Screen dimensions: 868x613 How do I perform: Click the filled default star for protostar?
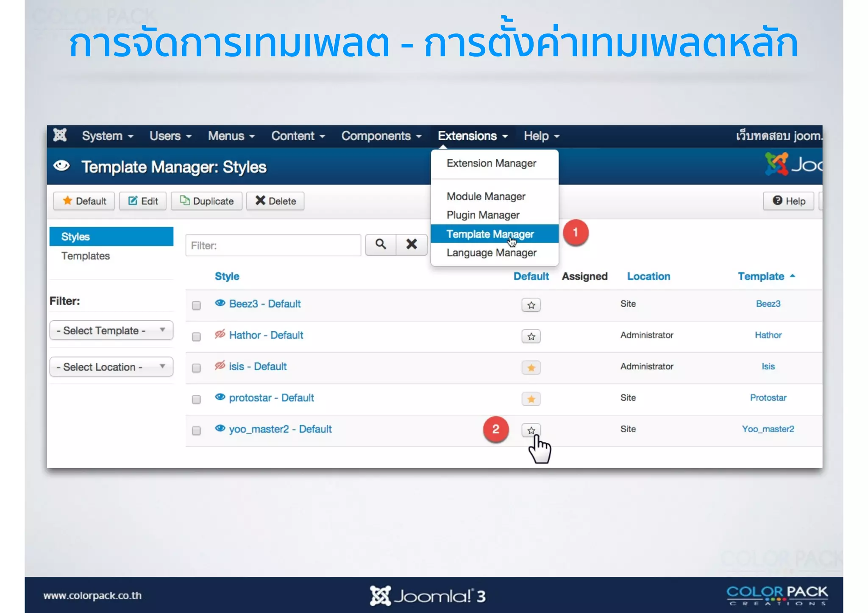tap(531, 399)
